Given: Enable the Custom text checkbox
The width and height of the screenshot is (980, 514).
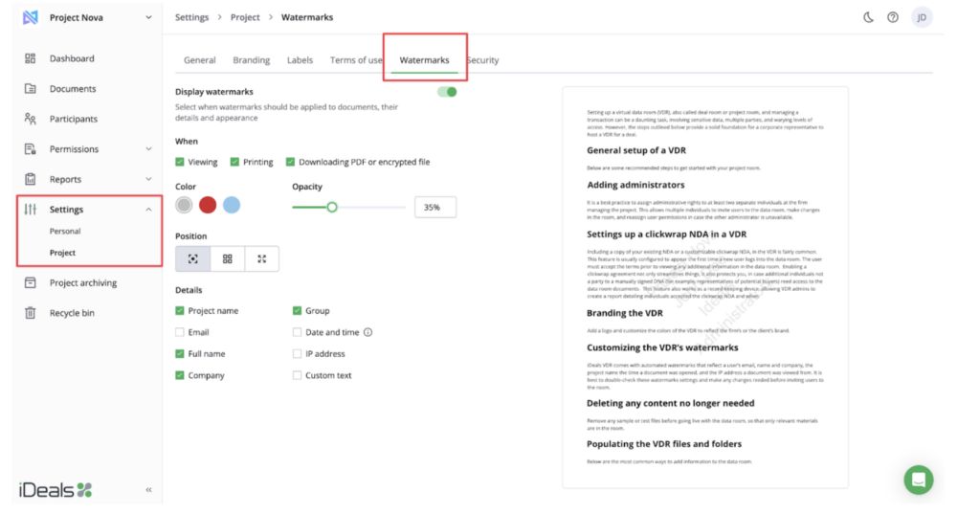Looking at the screenshot, I should click(297, 375).
